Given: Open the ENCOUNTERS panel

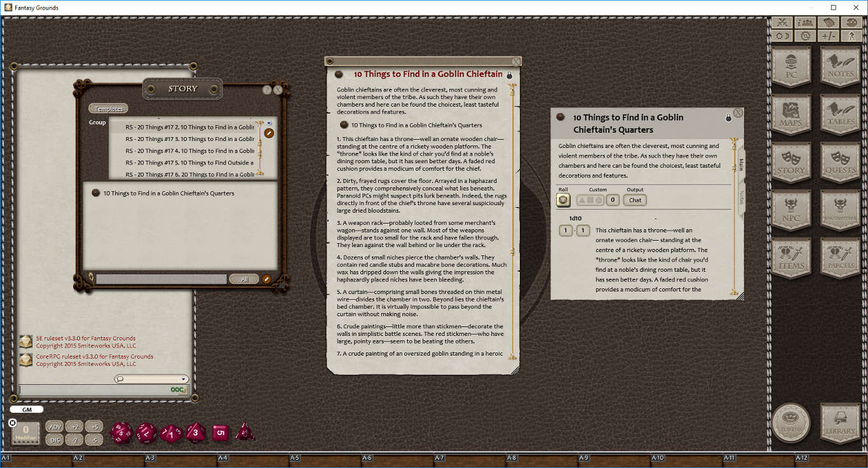Looking at the screenshot, I should coord(840,210).
